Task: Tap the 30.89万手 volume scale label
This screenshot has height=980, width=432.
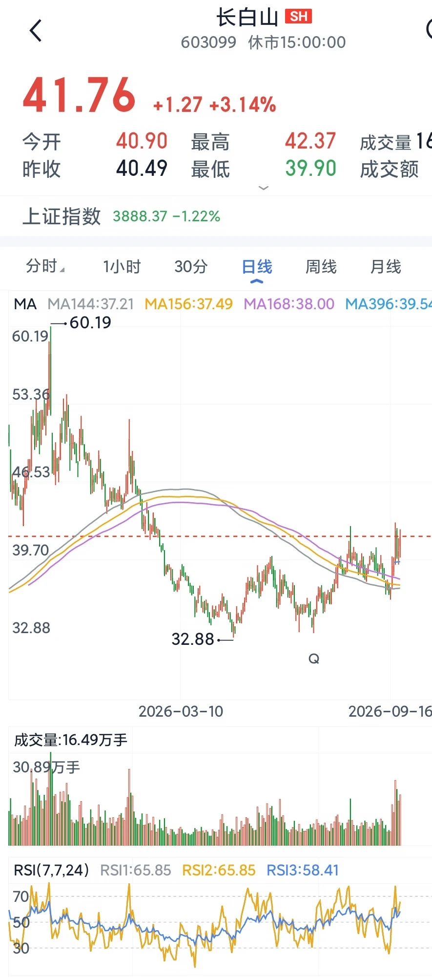Action: [46, 767]
